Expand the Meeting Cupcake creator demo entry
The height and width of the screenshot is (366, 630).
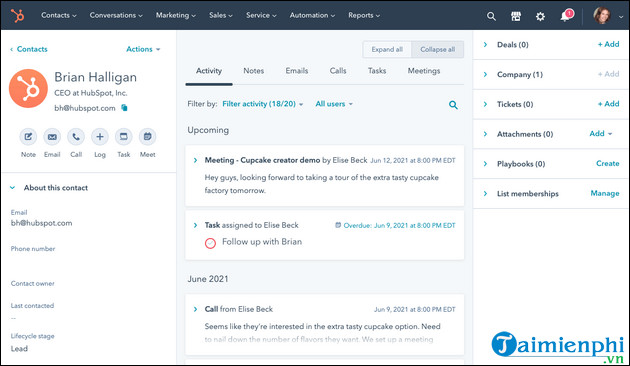point(195,160)
